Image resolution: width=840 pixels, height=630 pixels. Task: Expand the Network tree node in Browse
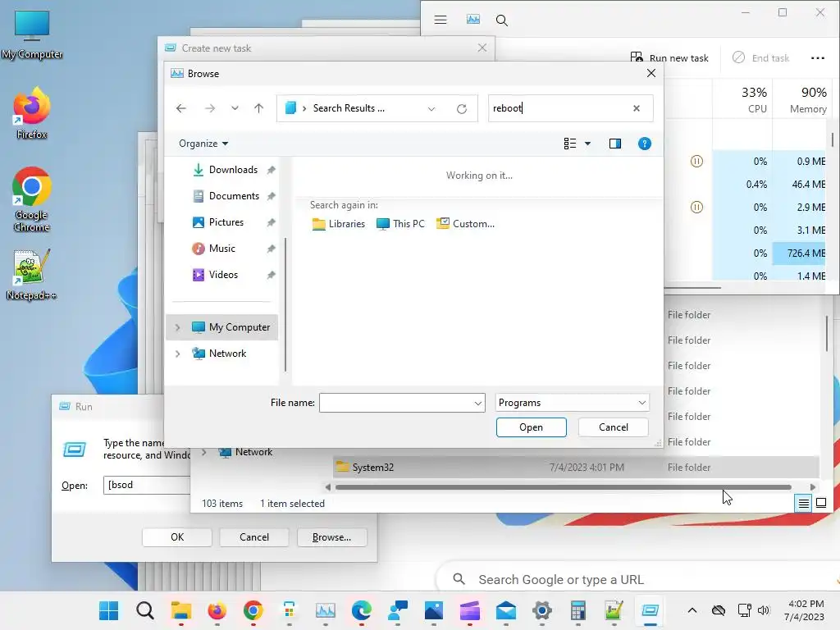(x=178, y=354)
